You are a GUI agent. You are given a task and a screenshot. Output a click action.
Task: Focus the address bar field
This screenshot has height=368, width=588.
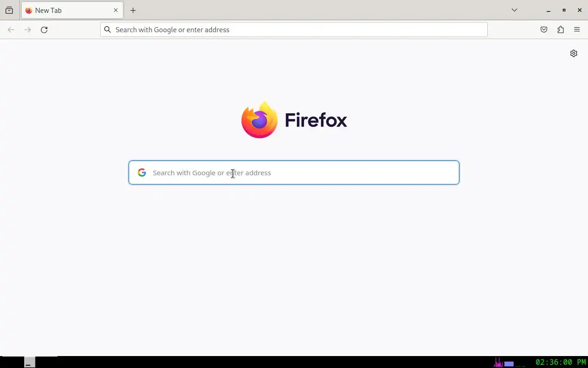[x=294, y=29]
